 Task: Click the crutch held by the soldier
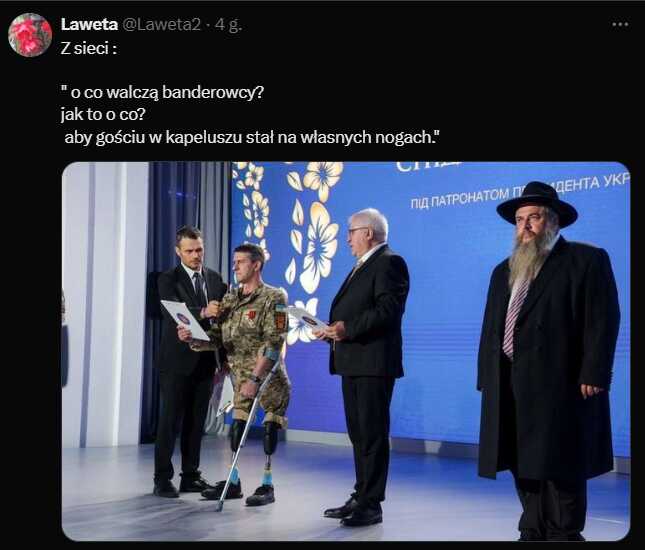244,434
